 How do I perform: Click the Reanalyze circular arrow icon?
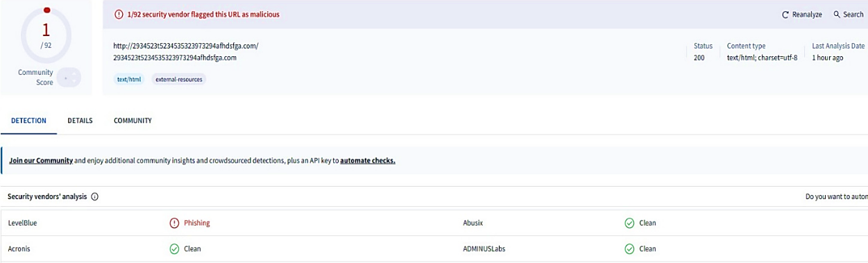tap(785, 15)
